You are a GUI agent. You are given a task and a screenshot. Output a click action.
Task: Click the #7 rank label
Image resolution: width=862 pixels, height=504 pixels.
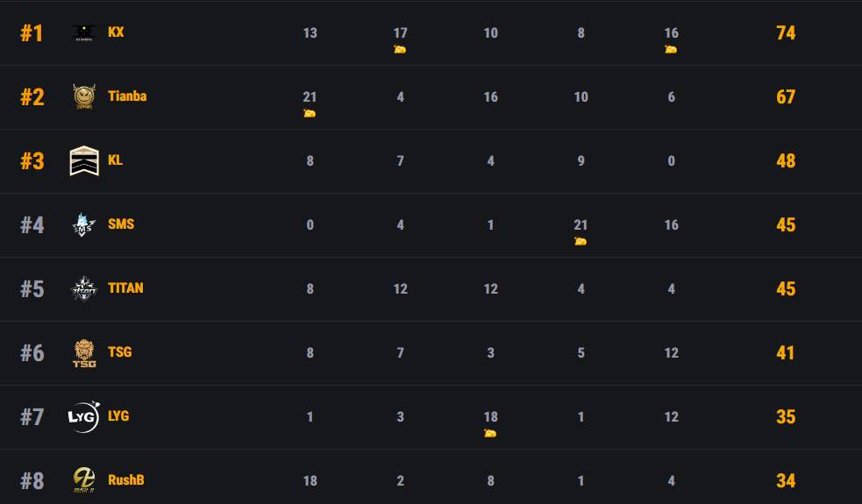point(32,416)
